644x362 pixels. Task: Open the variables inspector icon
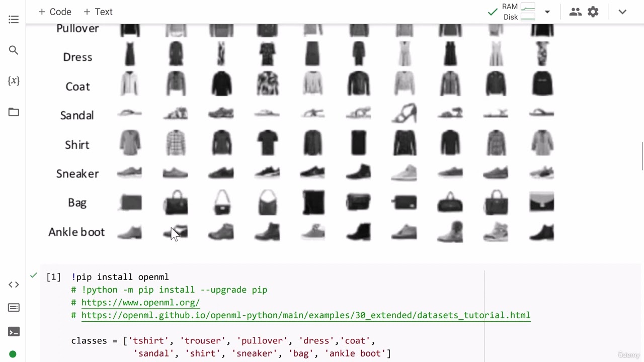(x=14, y=81)
